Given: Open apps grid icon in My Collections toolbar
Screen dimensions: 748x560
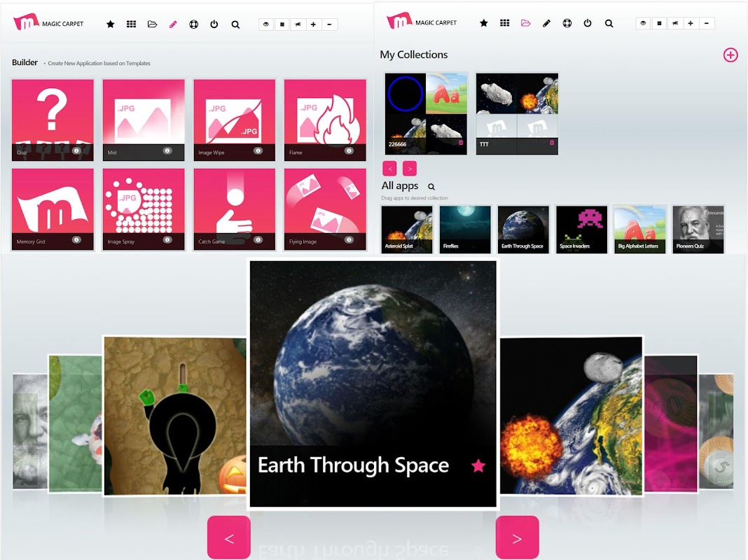Looking at the screenshot, I should (505, 23).
